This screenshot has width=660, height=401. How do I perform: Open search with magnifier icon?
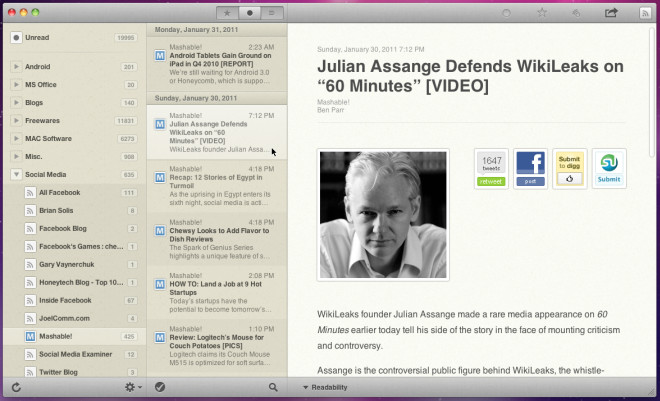tap(273, 387)
